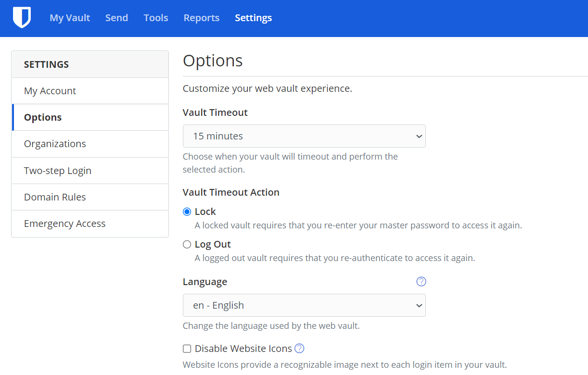
Task: Click the Vault Timeout Action label
Action: 231,192
